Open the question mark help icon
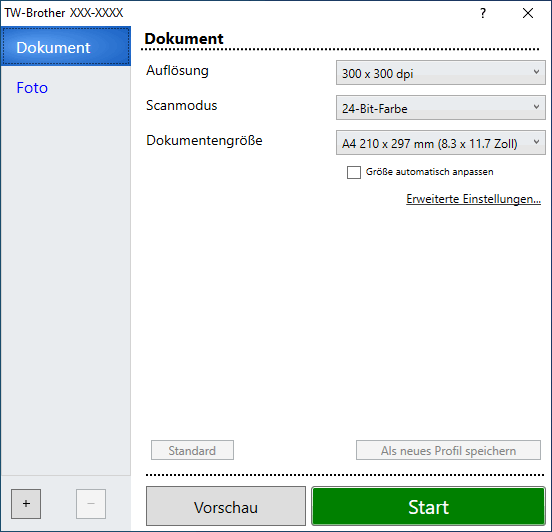The image size is (552, 532). 483,13
